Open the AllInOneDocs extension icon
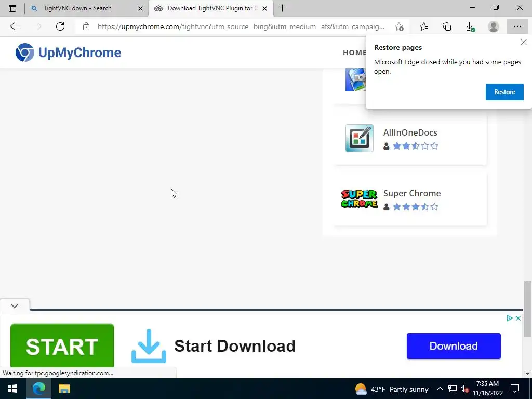Viewport: 532px width, 399px height. coord(360,138)
